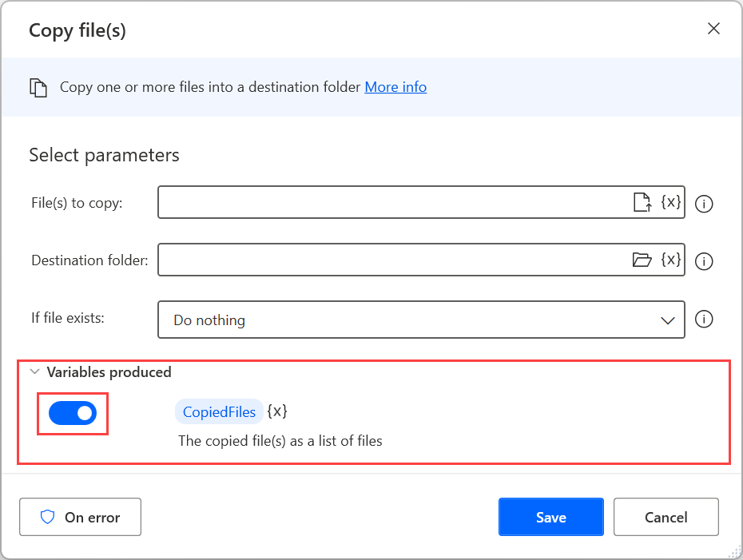Disable the CopiedFiles variable toggle
The width and height of the screenshot is (743, 560).
coord(73,413)
